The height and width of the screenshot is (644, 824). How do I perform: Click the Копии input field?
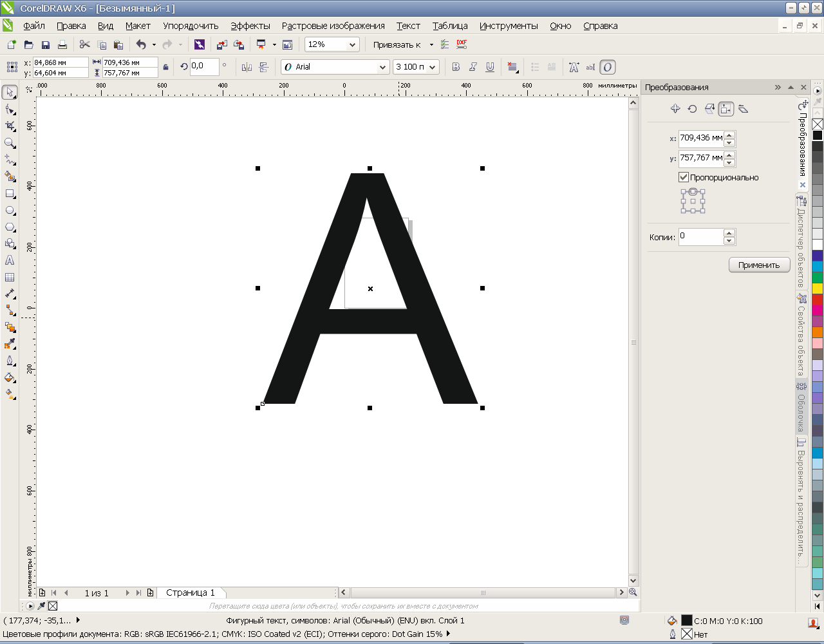pyautogui.click(x=700, y=237)
